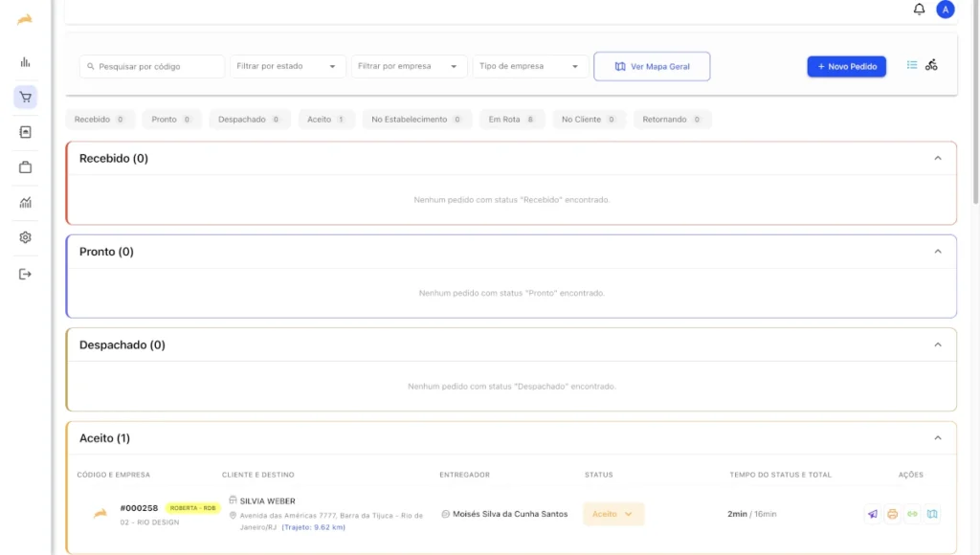Open the map icon for order #000258
Screen dimensions: 980x555
[932, 514]
